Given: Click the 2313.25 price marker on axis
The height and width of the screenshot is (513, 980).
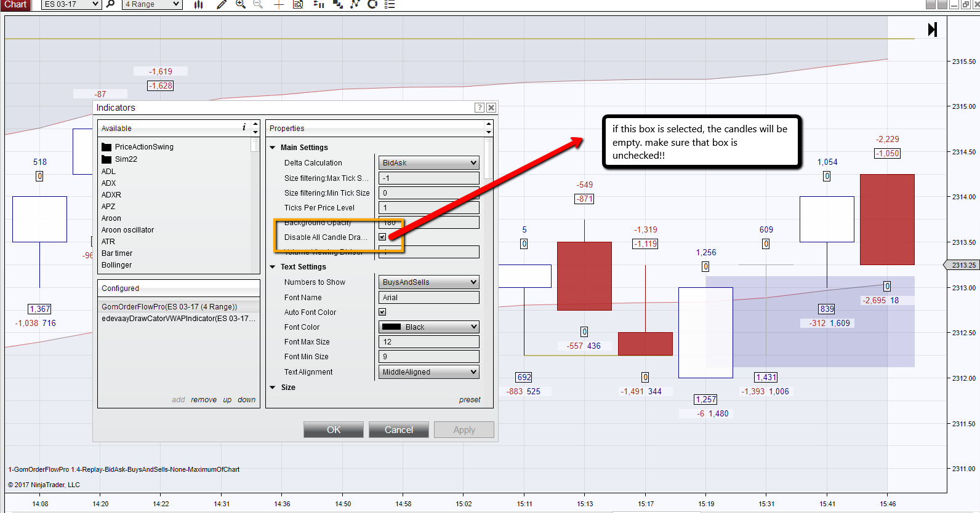Looking at the screenshot, I should pos(962,265).
